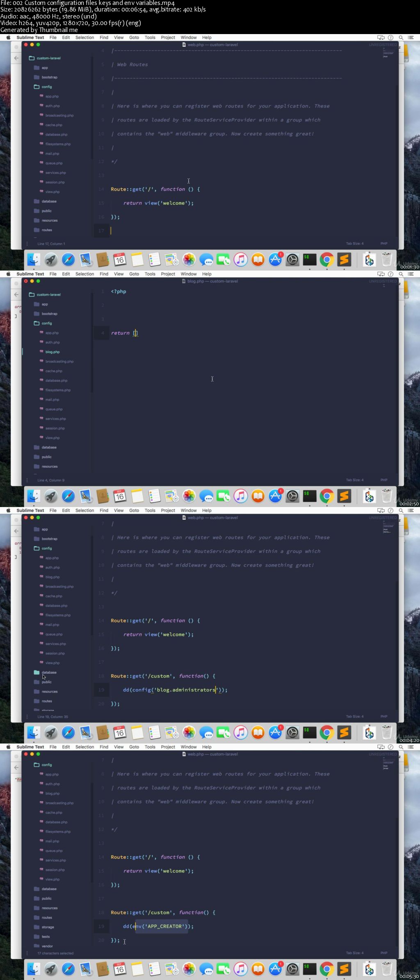The height and width of the screenshot is (980, 420).
Task: Open FaceTime in the 00:04:20 frame dock
Action: [224, 733]
